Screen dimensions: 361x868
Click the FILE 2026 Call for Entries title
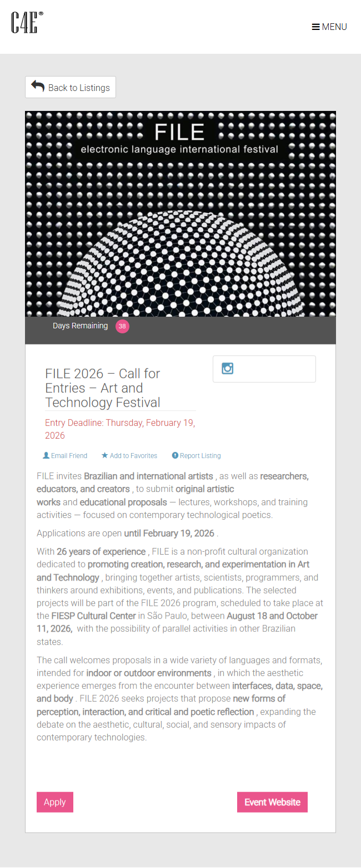click(x=103, y=388)
